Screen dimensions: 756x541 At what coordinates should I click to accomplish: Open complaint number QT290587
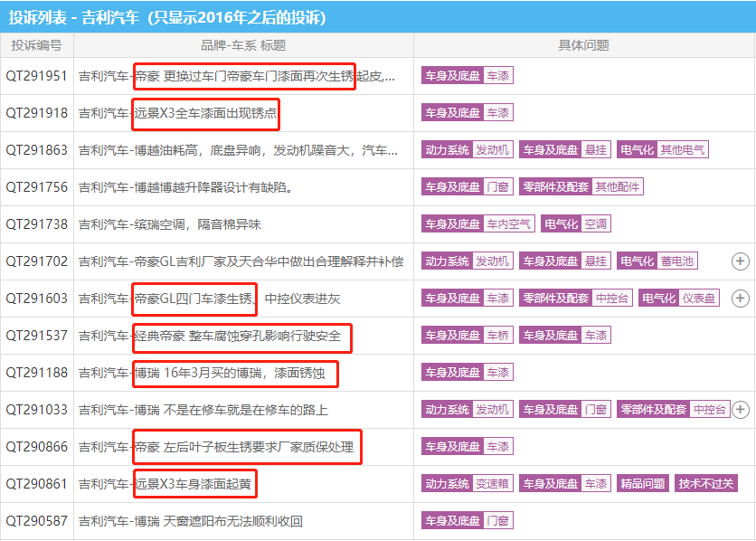(x=37, y=521)
